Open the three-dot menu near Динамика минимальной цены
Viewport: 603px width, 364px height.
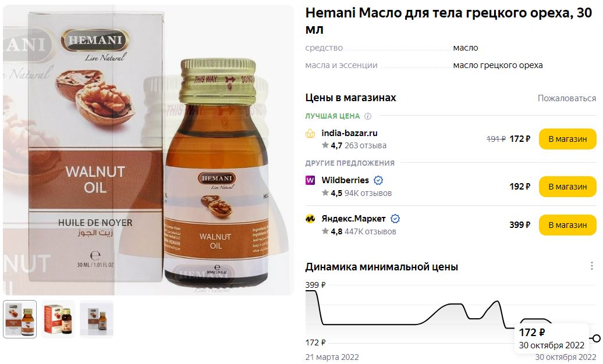click(592, 266)
